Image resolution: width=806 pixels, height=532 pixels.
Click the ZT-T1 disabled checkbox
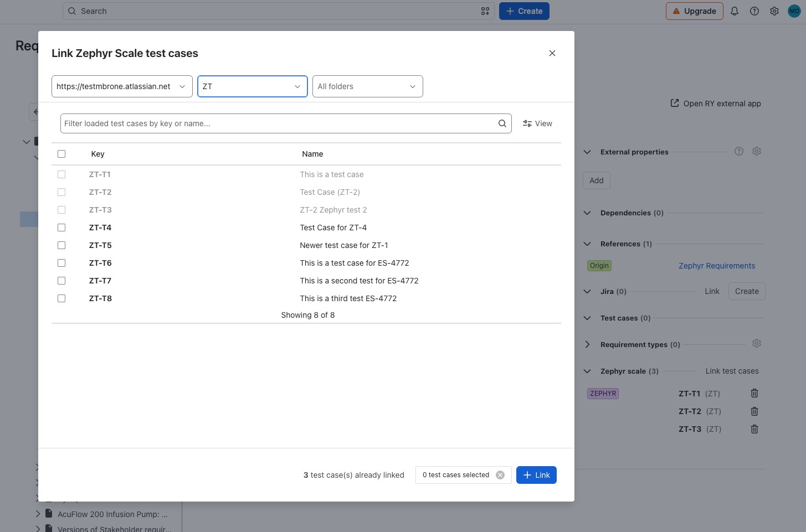click(61, 174)
